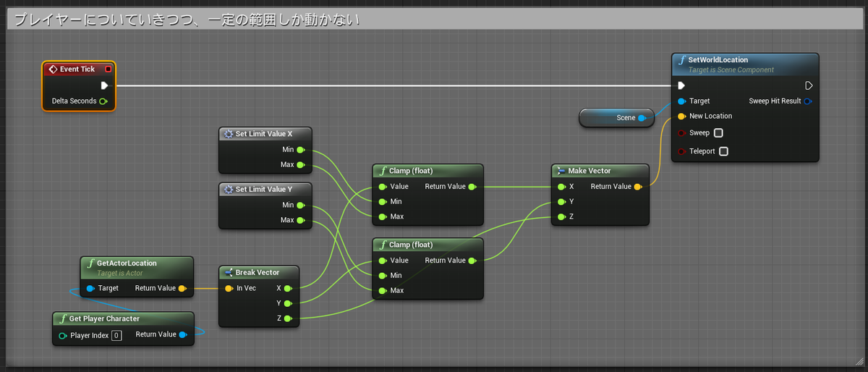Click the Japanese comment box header
868x372 pixels.
click(x=433, y=20)
